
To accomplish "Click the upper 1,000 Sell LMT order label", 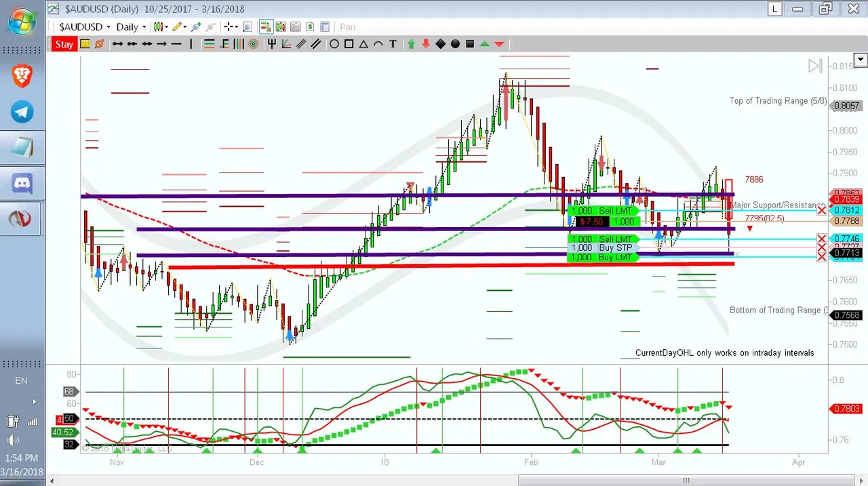I will click(x=602, y=211).
